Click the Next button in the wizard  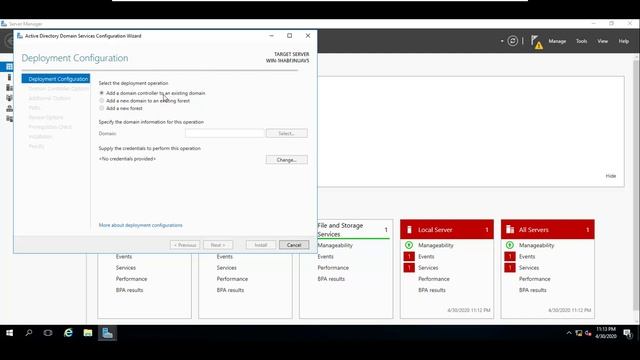pos(218,245)
